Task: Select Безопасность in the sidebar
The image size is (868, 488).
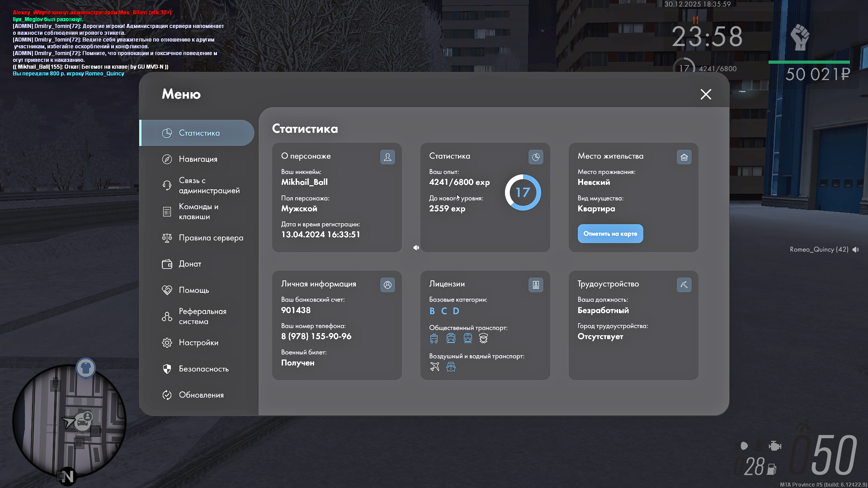Action: [x=203, y=369]
